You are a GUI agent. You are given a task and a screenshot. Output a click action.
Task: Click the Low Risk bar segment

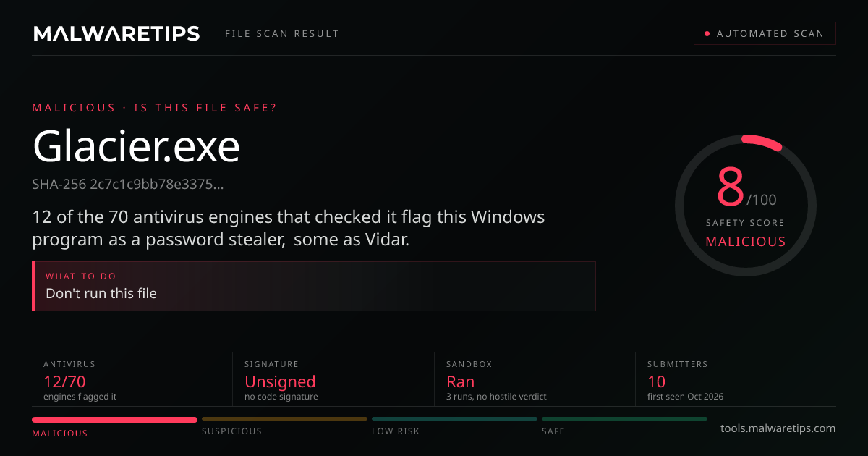[x=454, y=418]
